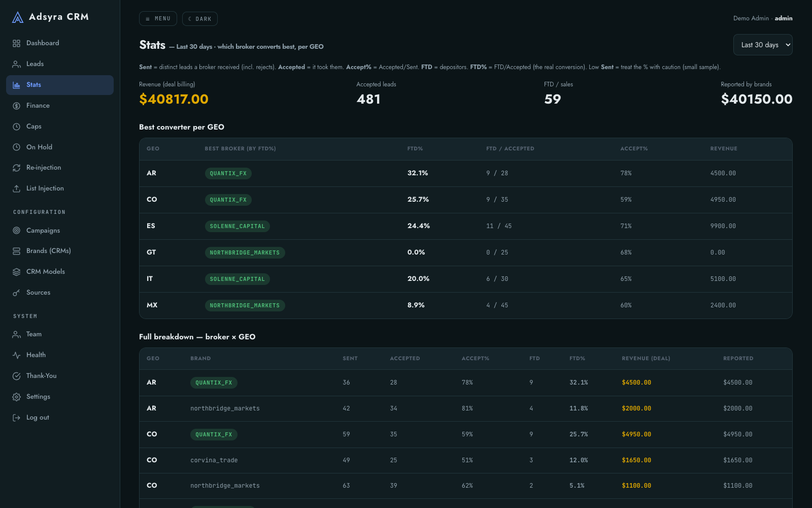Click SOLENNE_CAPITAL badge in ES row

click(x=238, y=226)
